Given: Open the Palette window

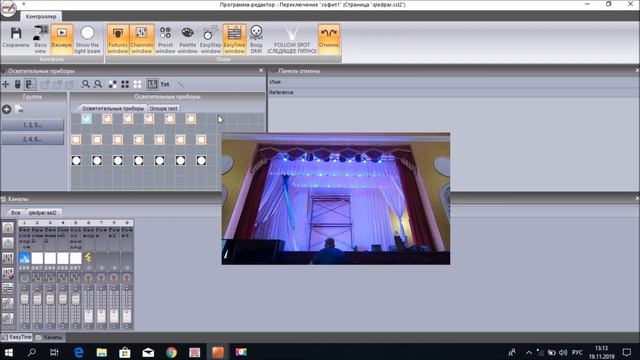Looking at the screenshot, I should point(187,39).
